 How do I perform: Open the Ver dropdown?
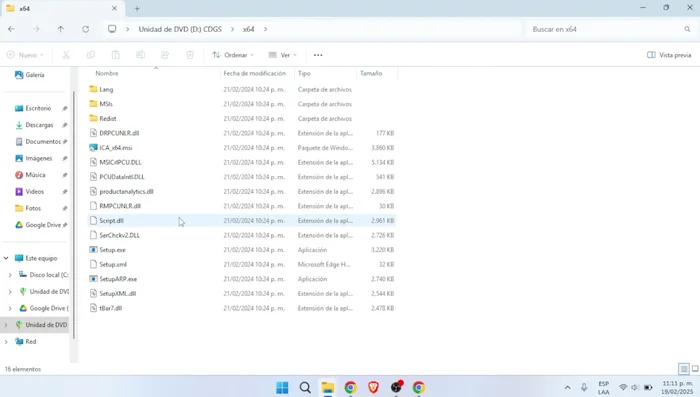[x=282, y=55]
